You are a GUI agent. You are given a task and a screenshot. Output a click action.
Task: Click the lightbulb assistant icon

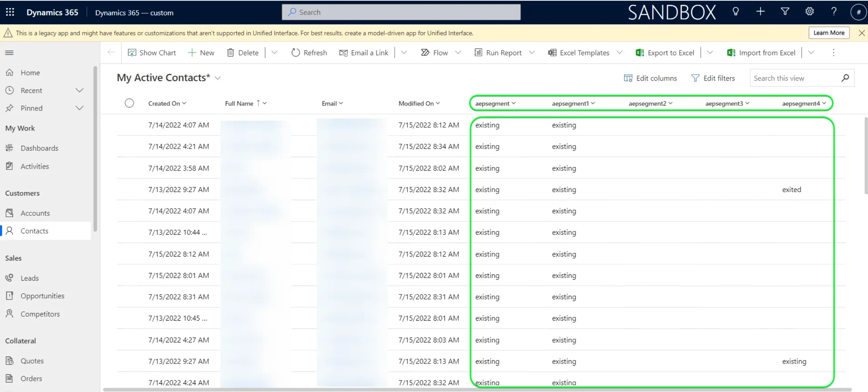point(736,12)
